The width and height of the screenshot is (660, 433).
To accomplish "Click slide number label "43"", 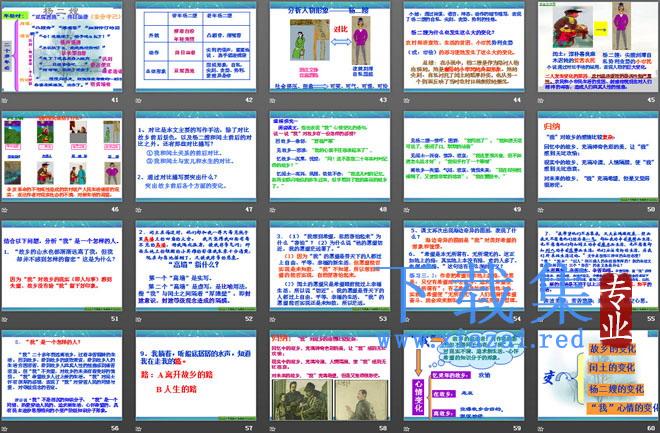I will click(x=383, y=100).
